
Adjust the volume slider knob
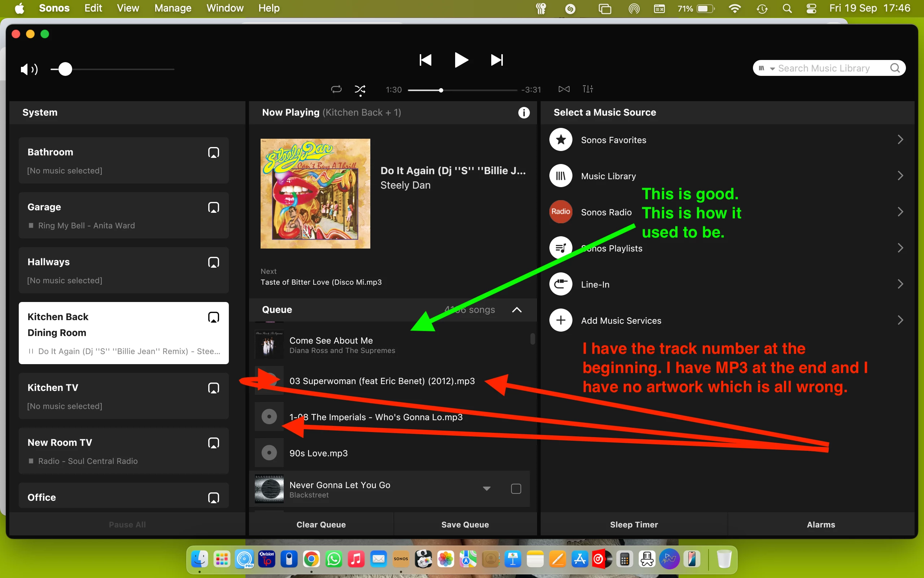coord(65,69)
